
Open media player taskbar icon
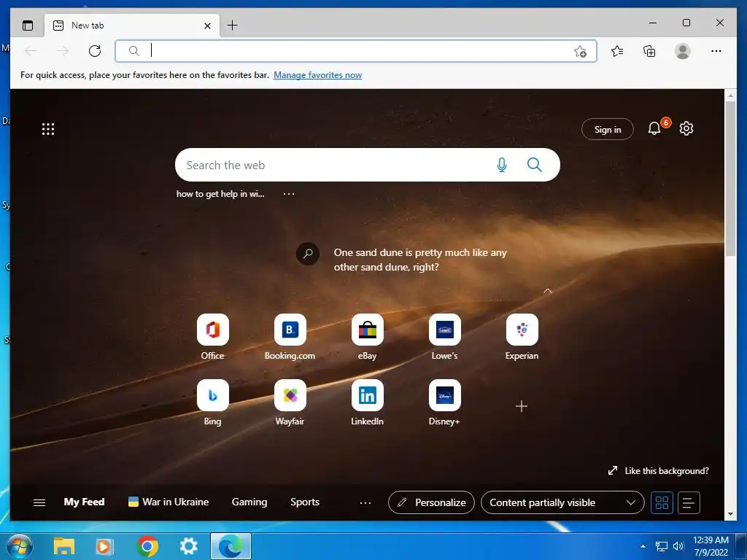(104, 546)
